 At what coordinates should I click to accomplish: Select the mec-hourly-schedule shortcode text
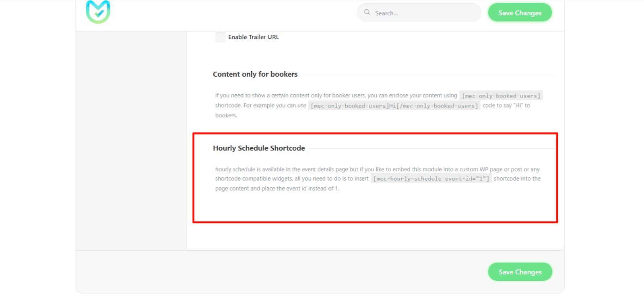pos(431,179)
